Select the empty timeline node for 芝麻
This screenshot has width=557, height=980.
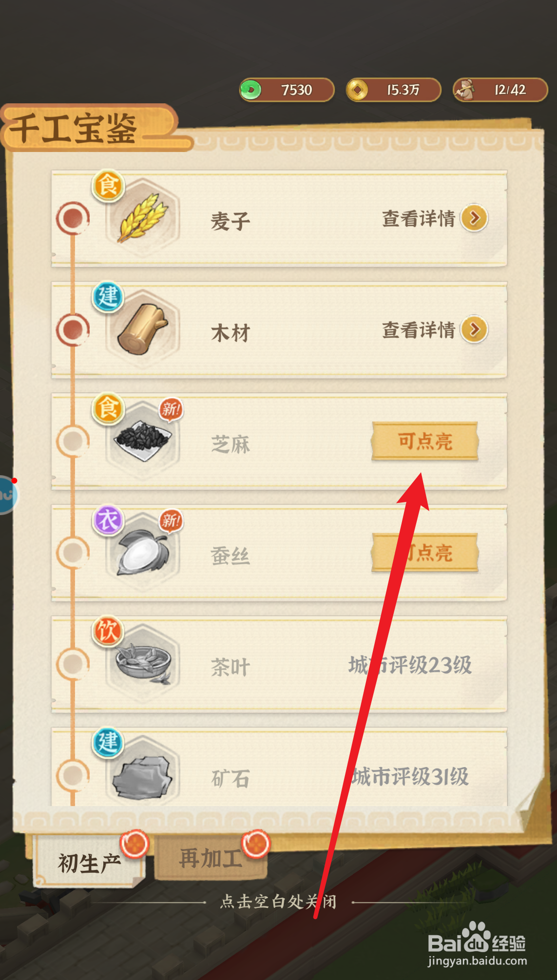(x=73, y=441)
